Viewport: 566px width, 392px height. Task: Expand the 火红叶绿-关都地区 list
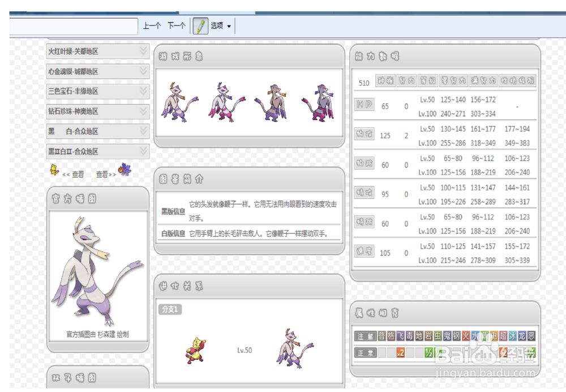pos(97,51)
